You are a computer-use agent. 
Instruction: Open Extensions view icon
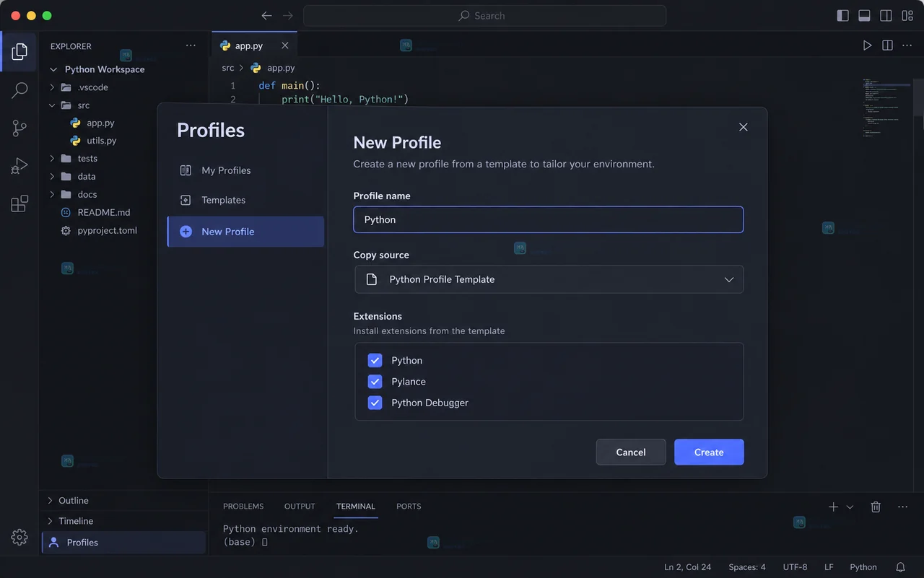[19, 204]
